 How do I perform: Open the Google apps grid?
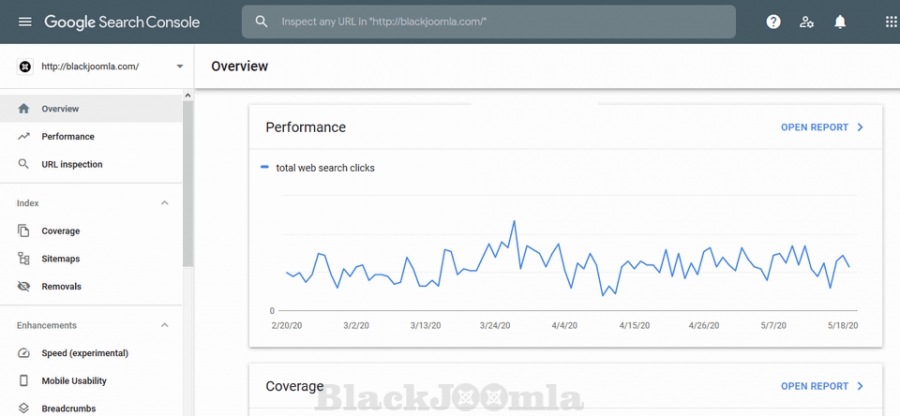891,22
